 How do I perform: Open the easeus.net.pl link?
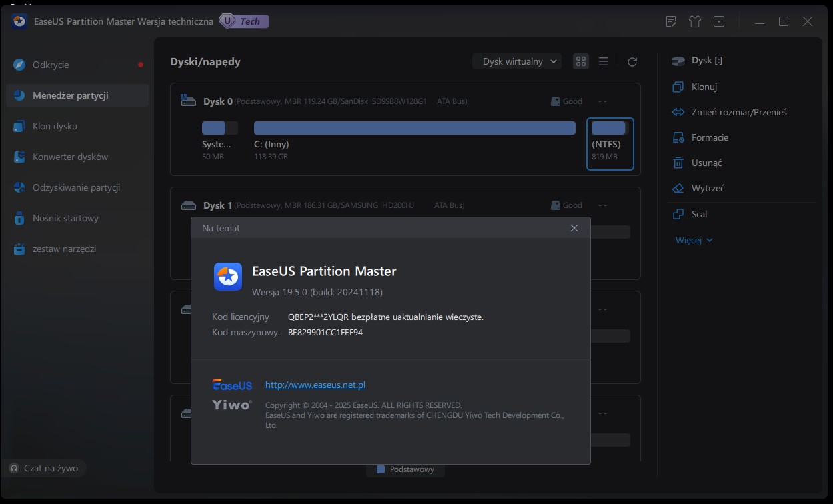click(x=315, y=385)
